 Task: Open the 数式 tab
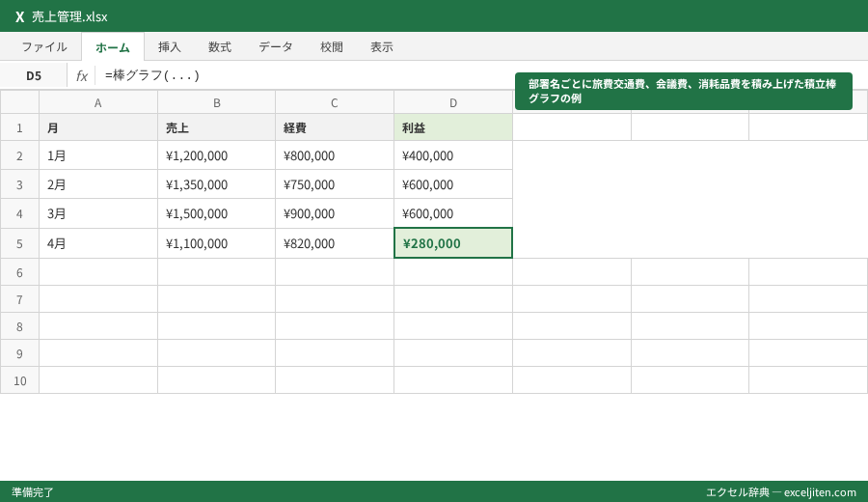[220, 47]
